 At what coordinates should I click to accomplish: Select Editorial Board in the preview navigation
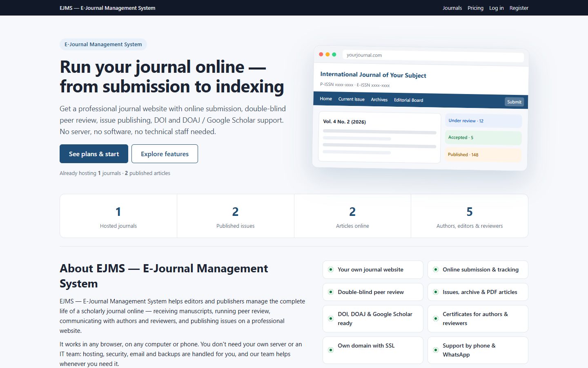point(408,100)
